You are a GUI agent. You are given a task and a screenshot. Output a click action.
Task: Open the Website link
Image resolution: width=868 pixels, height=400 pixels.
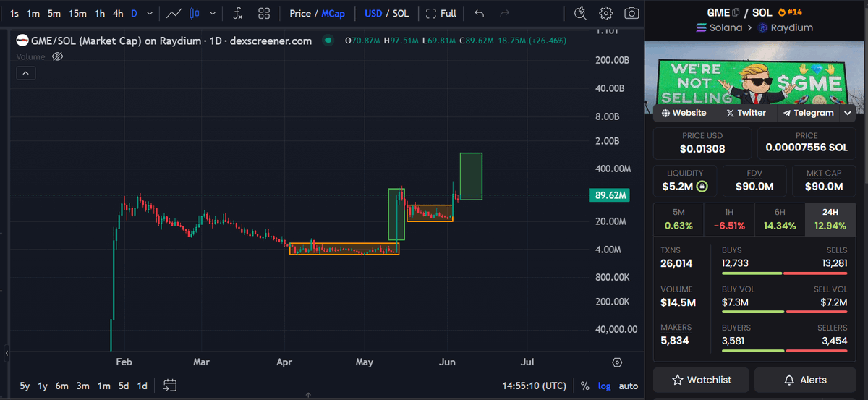coord(684,113)
